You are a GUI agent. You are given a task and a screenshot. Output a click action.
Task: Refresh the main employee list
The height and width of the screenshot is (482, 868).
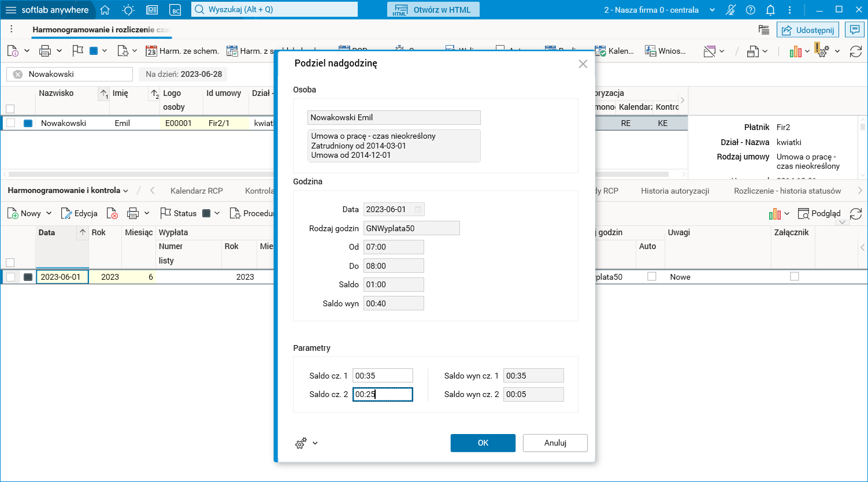point(856,51)
